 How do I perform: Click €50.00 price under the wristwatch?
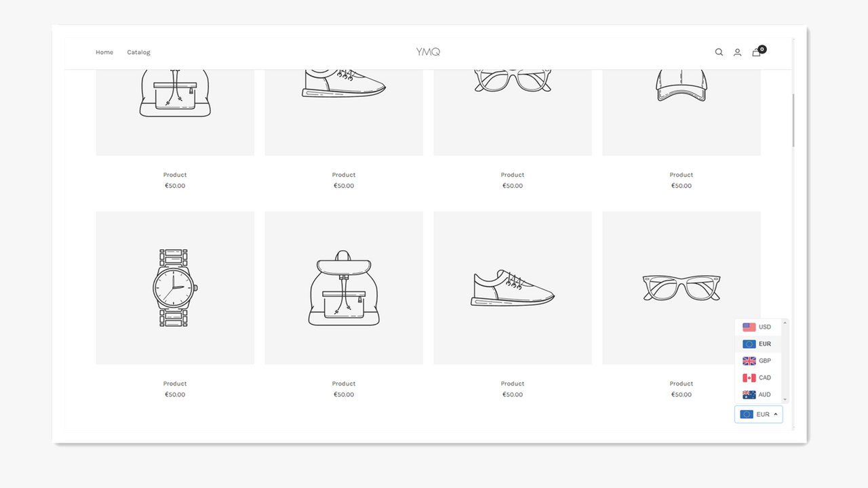click(x=175, y=394)
